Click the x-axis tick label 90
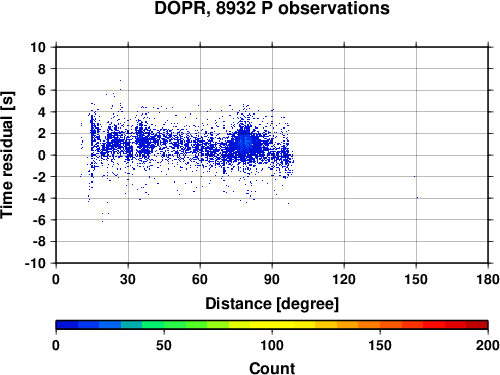Image resolution: width=500 pixels, height=375 pixels. pyautogui.click(x=272, y=279)
